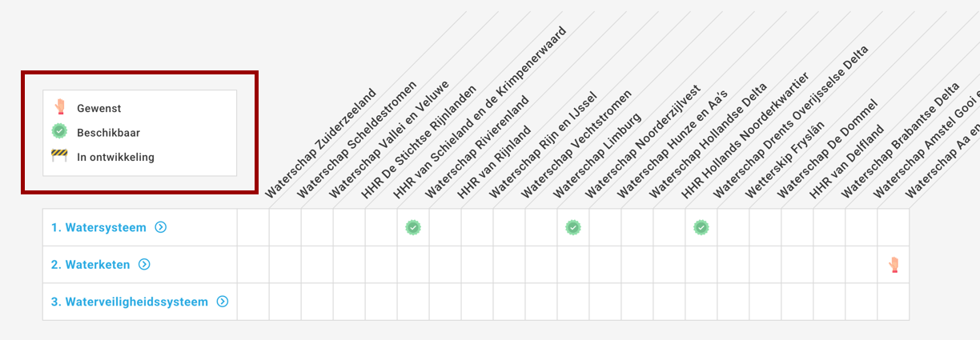Click the Waterschap De Dommel column header

tap(827, 149)
